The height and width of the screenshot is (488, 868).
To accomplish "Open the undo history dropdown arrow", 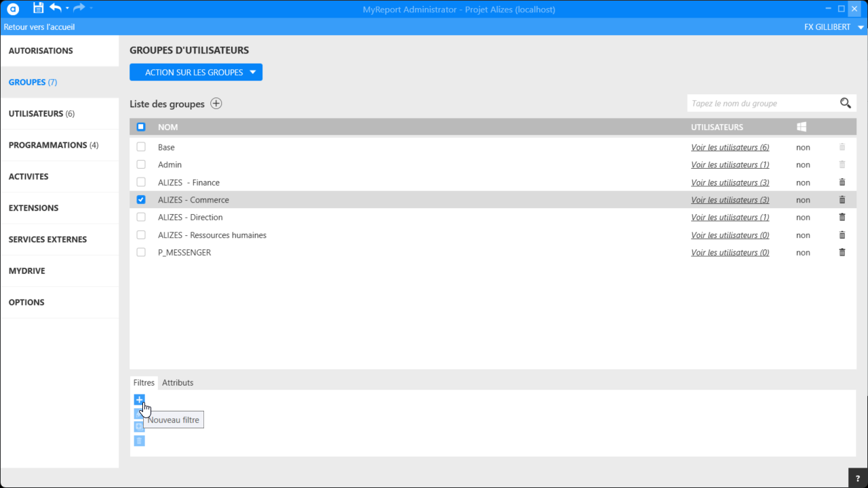I will 67,9.
